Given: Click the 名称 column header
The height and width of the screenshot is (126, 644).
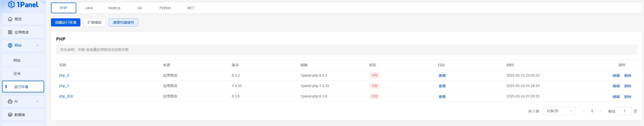Looking at the screenshot, I should (x=63, y=65).
